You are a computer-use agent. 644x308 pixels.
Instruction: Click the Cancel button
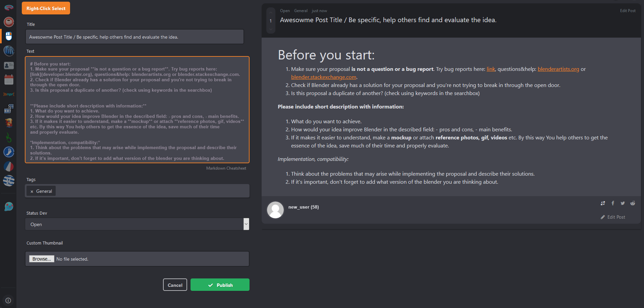(175, 285)
